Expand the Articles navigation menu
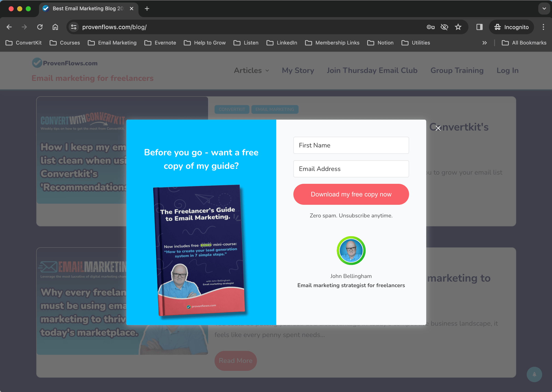This screenshot has height=392, width=552. [x=251, y=71]
